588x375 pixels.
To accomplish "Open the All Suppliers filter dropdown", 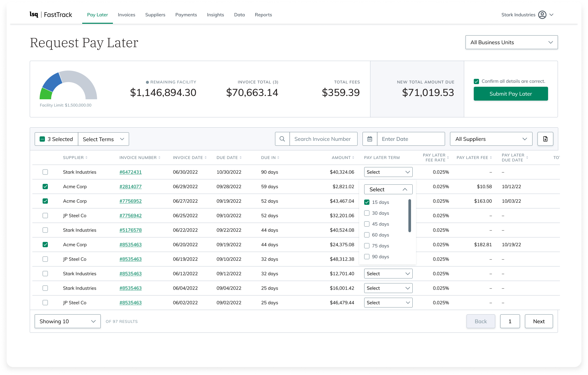I will 491,139.
